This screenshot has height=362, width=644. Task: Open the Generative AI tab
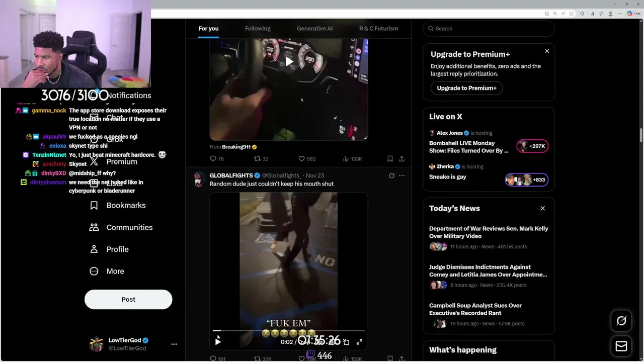[x=314, y=29]
